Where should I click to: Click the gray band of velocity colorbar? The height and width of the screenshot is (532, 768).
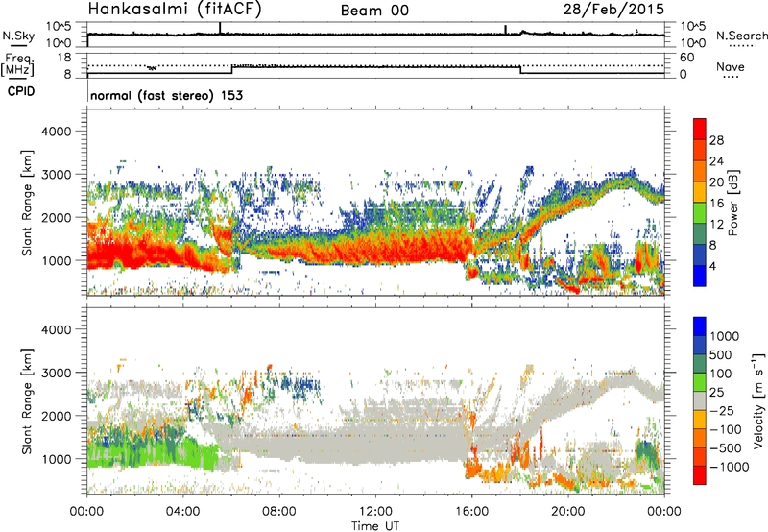pyautogui.click(x=700, y=400)
